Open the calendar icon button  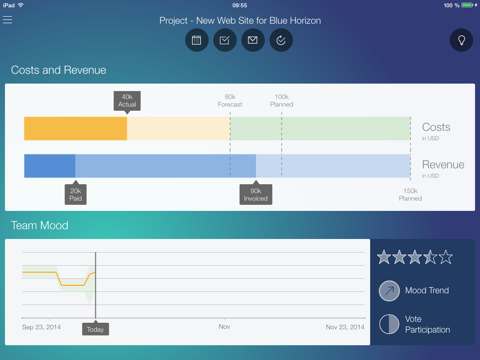pos(197,40)
